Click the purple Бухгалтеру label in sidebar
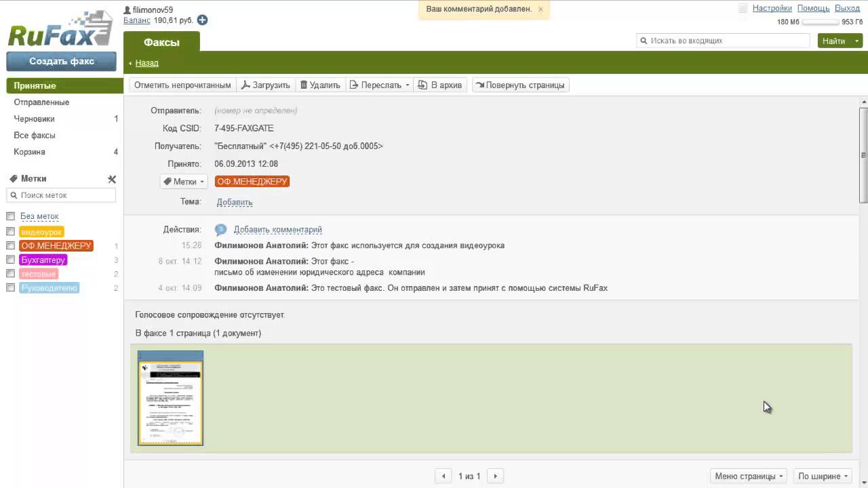Screen dimensions: 868x488 (43, 260)
